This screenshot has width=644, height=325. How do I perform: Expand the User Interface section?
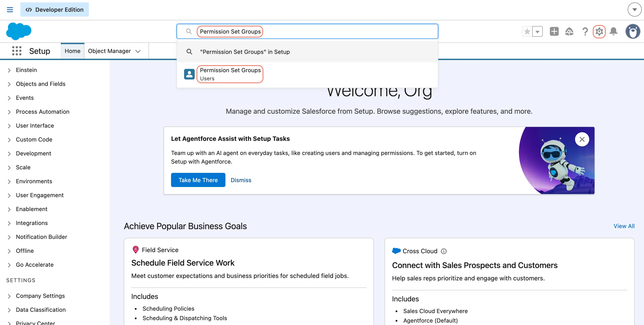(x=9, y=126)
